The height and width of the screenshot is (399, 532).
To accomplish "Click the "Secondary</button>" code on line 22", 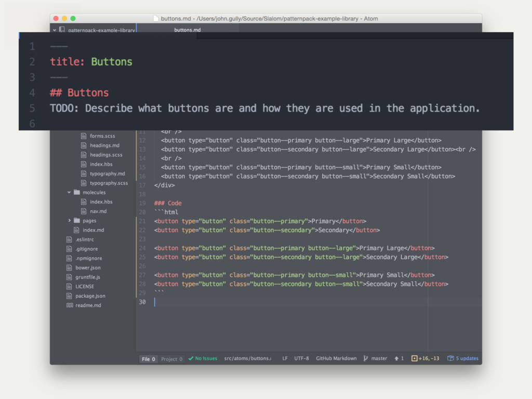I will pyautogui.click(x=349, y=230).
